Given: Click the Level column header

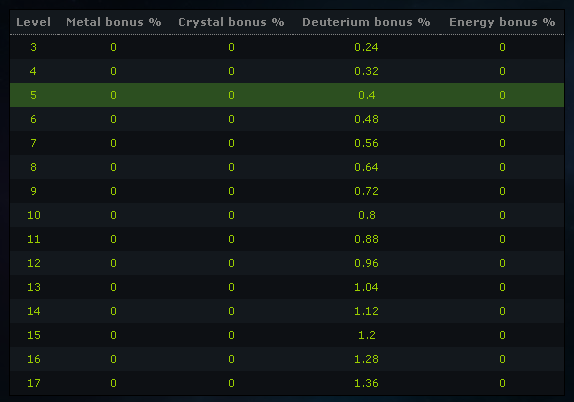Looking at the screenshot, I should pyautogui.click(x=33, y=22).
